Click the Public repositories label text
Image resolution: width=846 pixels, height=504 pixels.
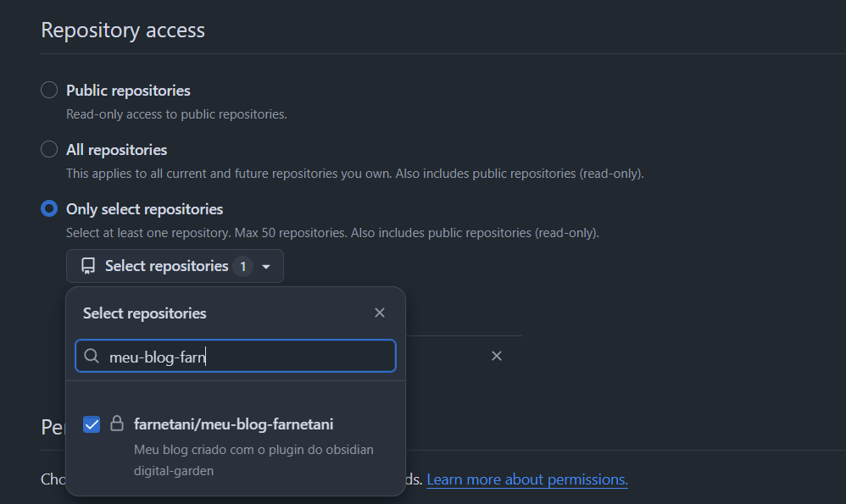coord(128,91)
